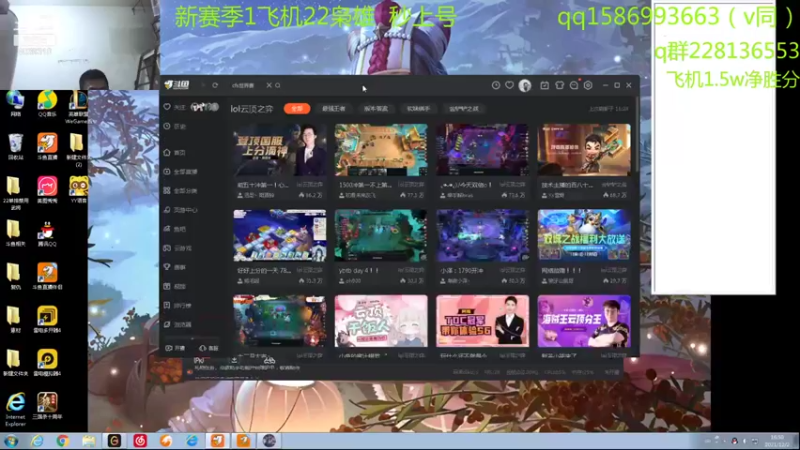Open 全部分类 in the sidebar

coord(181,191)
